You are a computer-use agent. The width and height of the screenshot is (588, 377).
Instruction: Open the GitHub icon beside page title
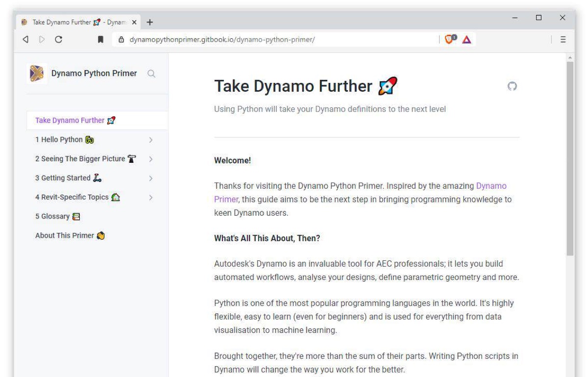coord(513,87)
